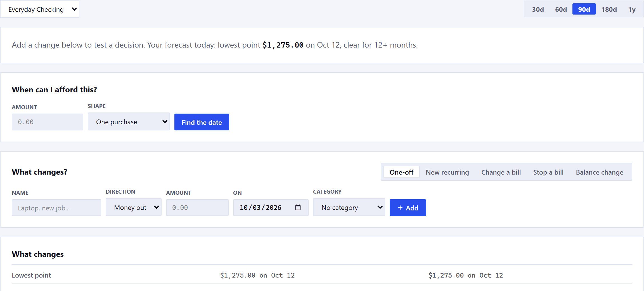Focus the Amount field in What changes form

pos(197,208)
